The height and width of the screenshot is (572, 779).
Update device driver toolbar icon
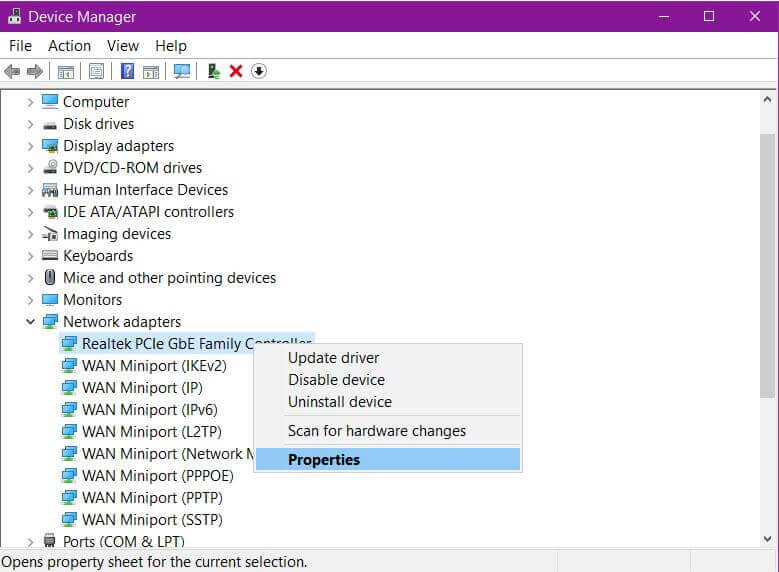214,72
